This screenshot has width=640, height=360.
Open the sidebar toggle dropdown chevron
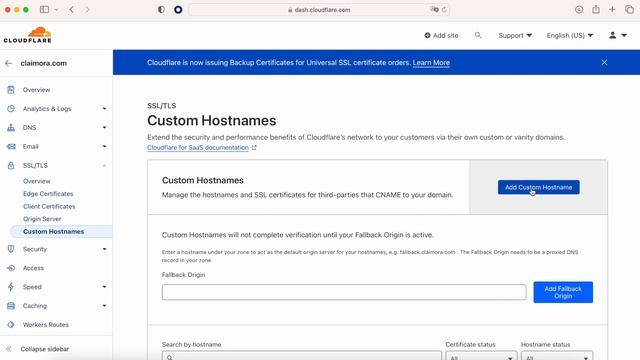56,9
